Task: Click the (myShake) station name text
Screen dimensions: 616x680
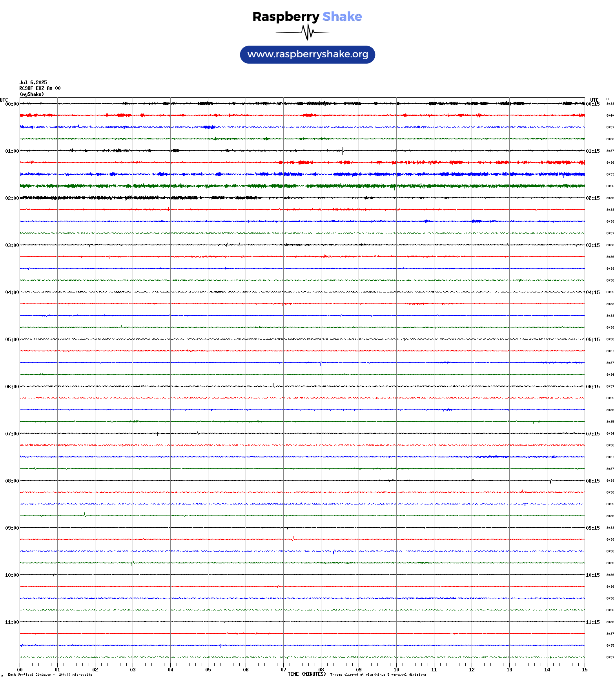Action: click(32, 94)
